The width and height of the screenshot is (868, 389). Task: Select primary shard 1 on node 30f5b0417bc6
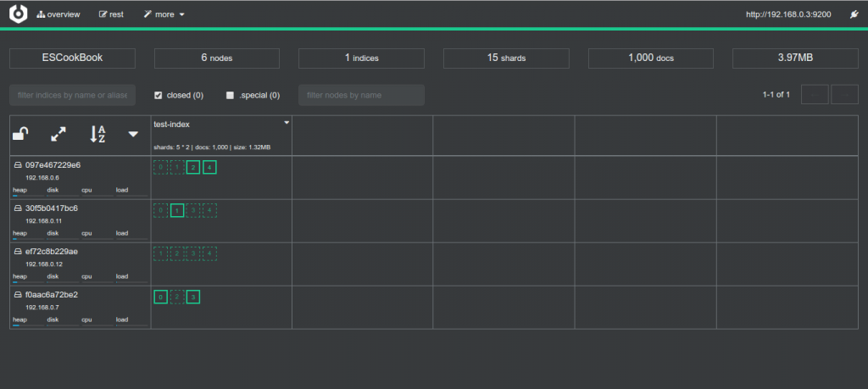[x=177, y=210]
